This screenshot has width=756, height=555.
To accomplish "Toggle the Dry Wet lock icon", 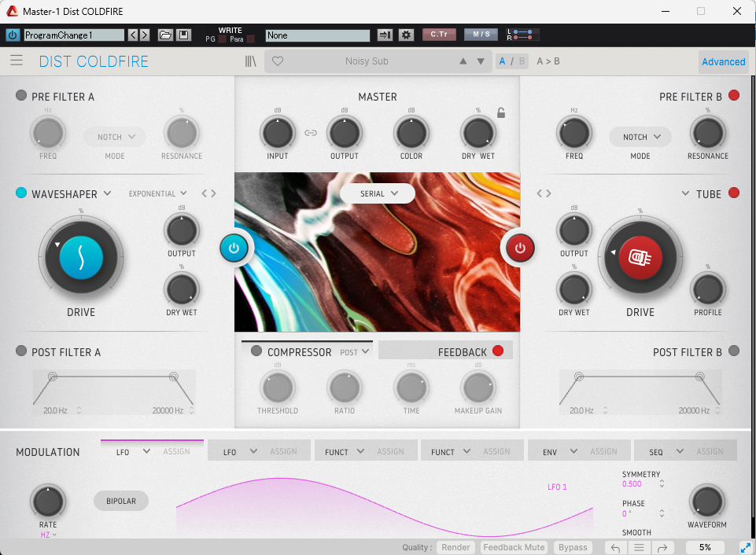I will [x=501, y=112].
